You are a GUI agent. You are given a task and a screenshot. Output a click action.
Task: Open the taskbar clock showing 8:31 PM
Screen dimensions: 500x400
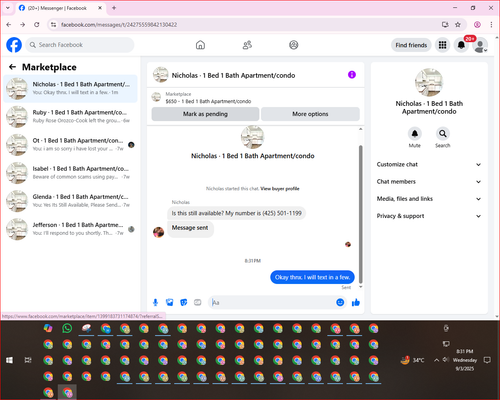pyautogui.click(x=465, y=360)
